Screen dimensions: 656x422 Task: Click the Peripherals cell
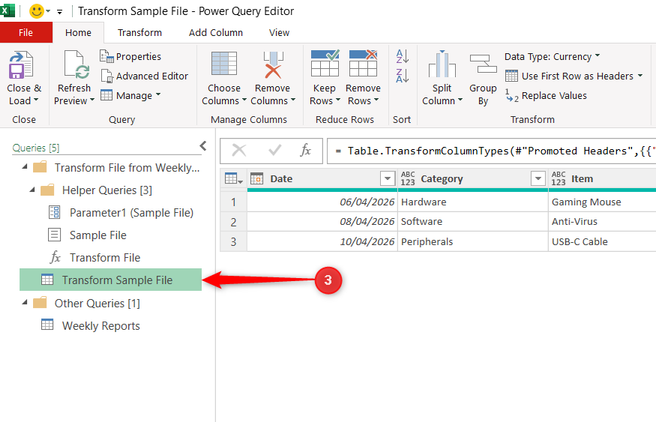(x=473, y=242)
